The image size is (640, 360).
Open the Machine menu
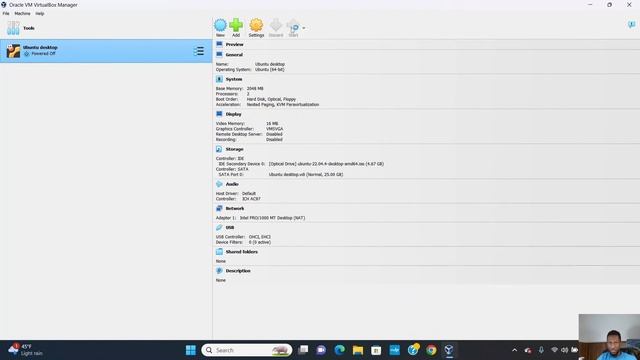[22, 13]
